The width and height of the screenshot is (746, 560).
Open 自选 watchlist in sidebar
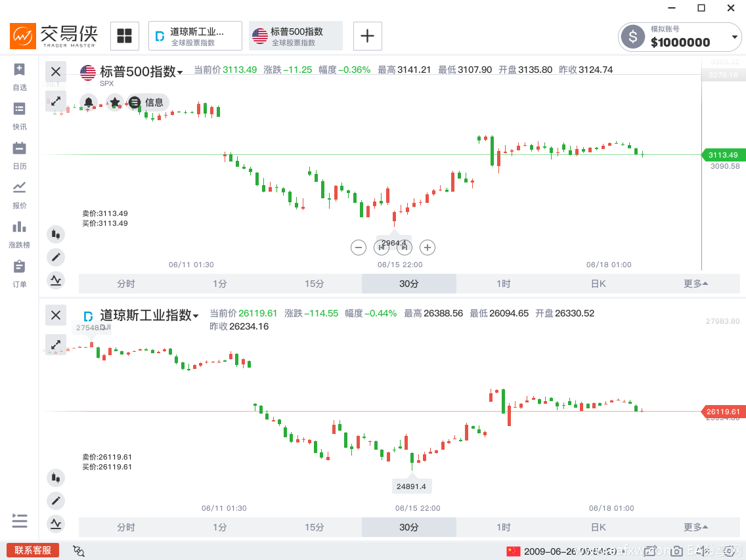pyautogui.click(x=20, y=76)
